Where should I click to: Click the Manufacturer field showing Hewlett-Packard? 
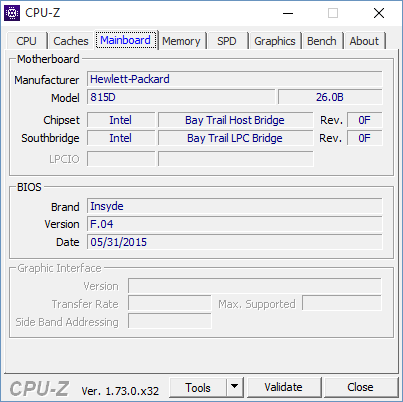[x=235, y=79]
